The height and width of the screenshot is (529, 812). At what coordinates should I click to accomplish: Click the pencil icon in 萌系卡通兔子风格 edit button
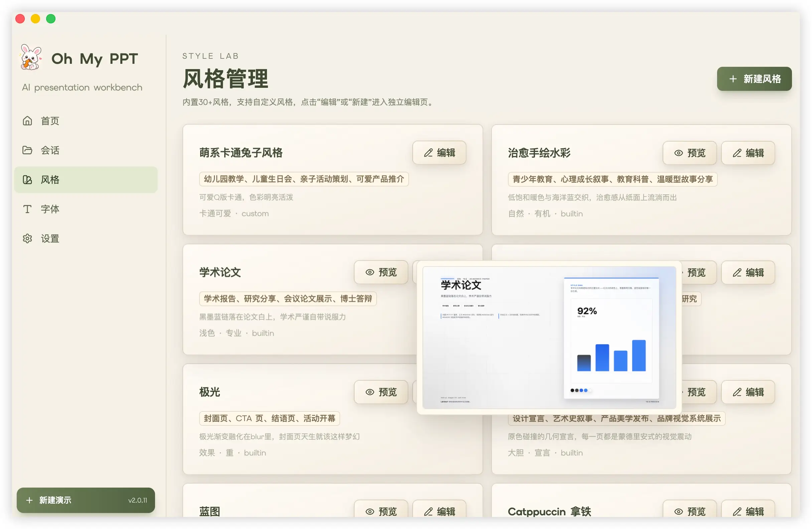[x=428, y=153]
